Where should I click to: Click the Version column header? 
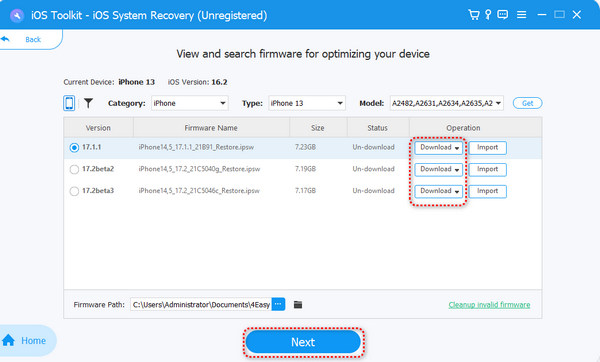pyautogui.click(x=98, y=128)
